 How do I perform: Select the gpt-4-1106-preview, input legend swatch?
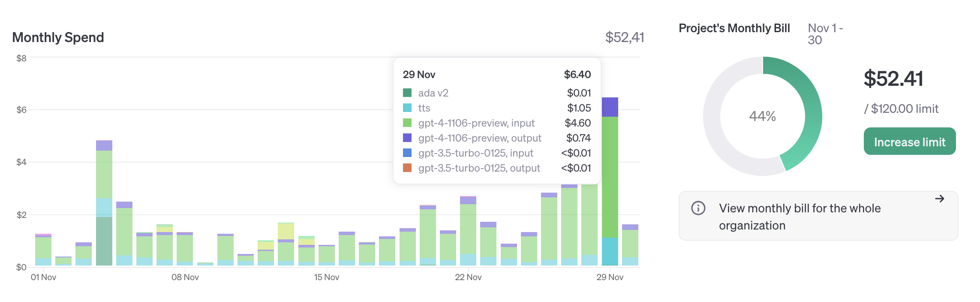[x=407, y=123]
